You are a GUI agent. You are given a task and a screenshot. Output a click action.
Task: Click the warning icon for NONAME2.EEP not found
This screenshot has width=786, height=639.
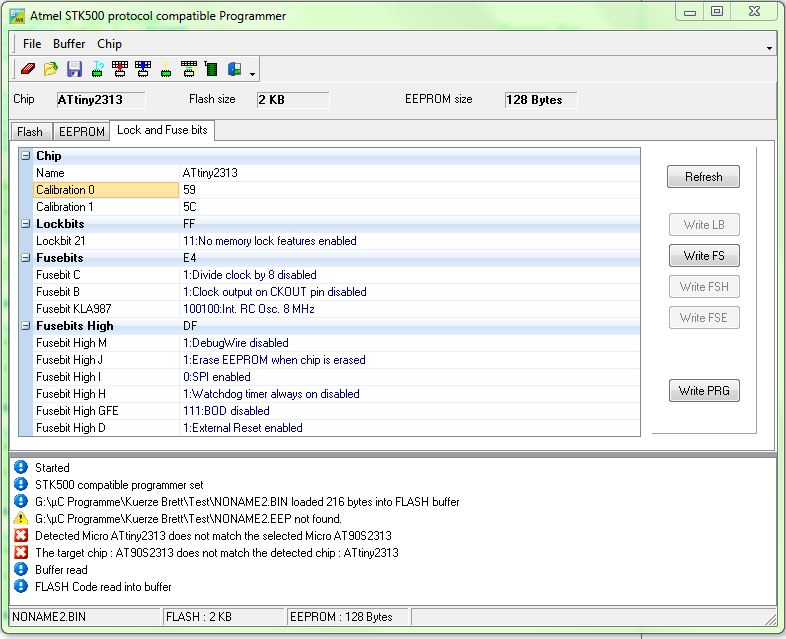[21, 519]
